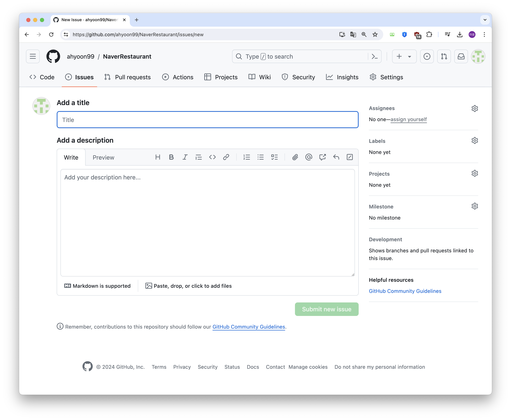Open the Milestone settings gear
This screenshot has height=420, width=511.
pos(474,206)
